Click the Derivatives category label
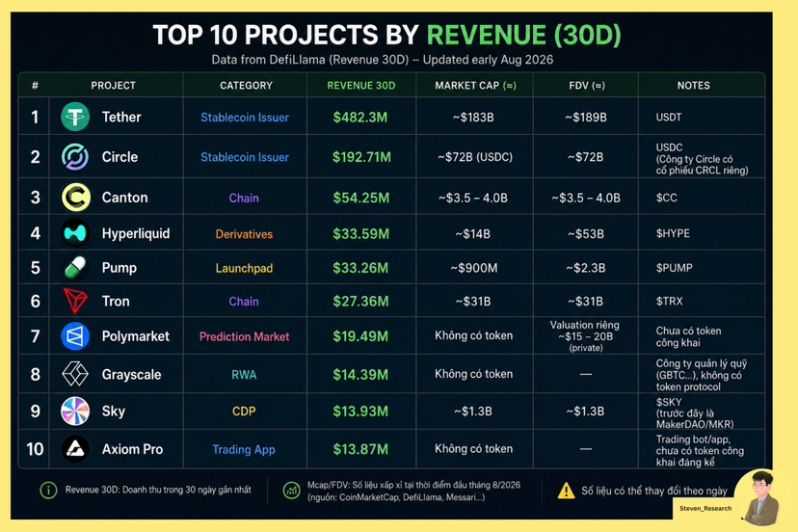The image size is (798, 532). pos(244,234)
